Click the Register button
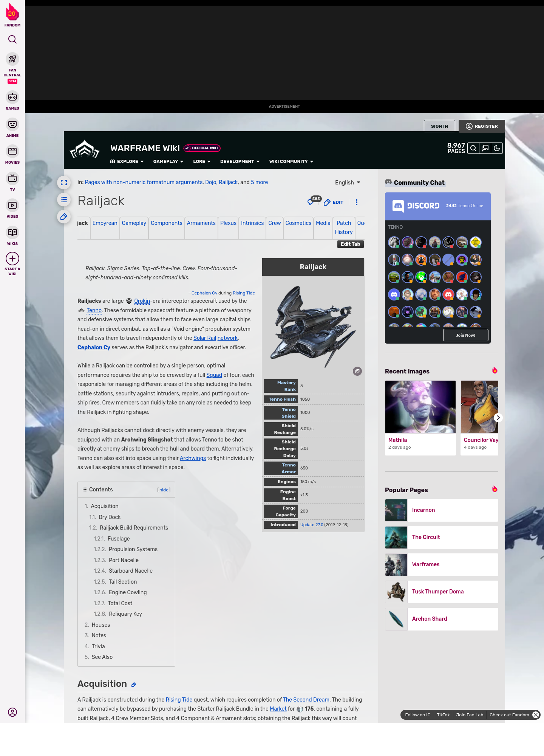Screen dimensions: 544x756 tap(482, 126)
